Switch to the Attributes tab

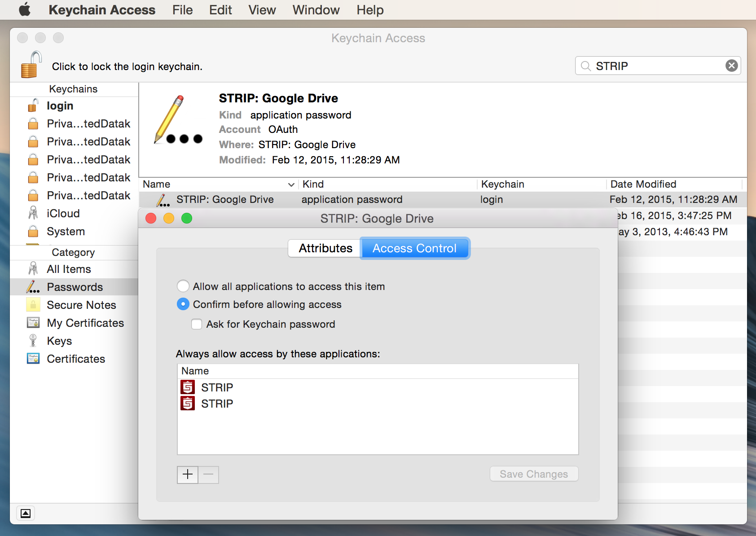click(x=325, y=248)
